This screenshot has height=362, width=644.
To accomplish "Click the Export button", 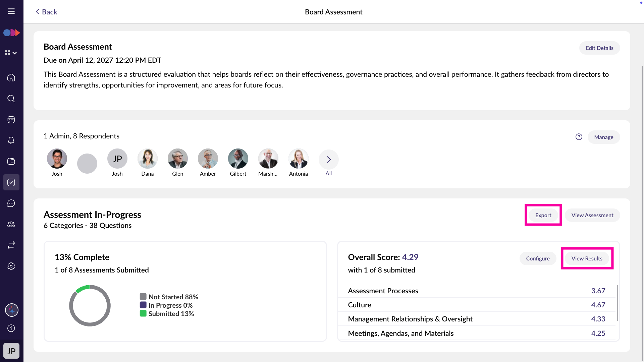I will (x=543, y=215).
